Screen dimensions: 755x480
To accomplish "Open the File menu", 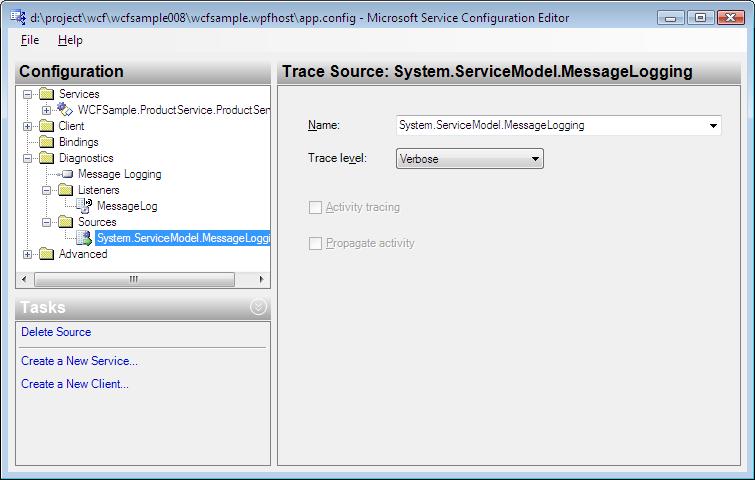I will pos(30,40).
